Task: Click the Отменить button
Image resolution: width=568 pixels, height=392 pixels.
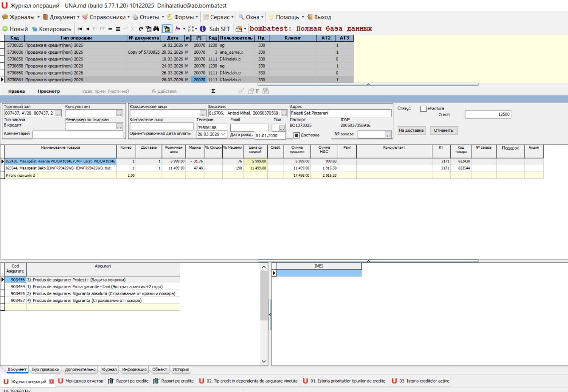Action: [x=444, y=131]
